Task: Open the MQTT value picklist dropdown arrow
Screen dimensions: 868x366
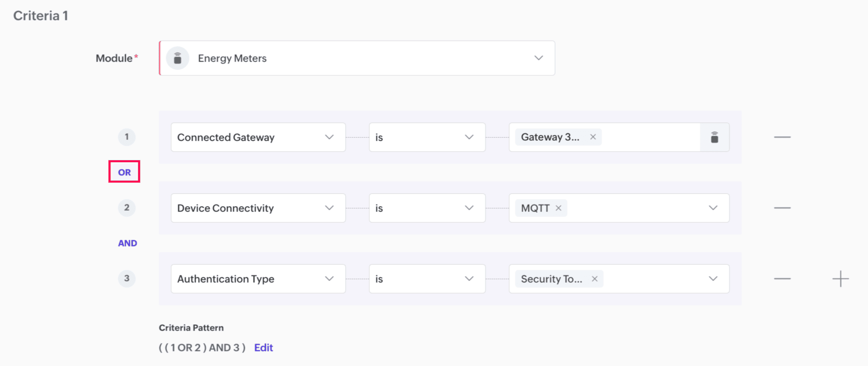Action: [x=713, y=208]
